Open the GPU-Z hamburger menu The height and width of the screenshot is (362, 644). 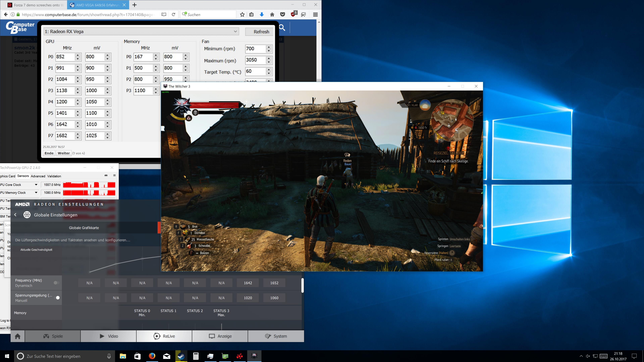click(x=115, y=175)
